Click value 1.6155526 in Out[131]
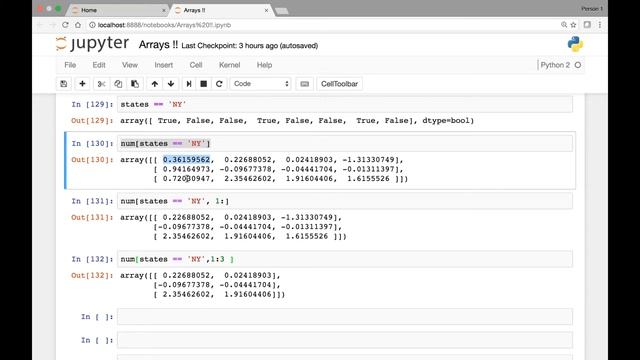The image size is (640, 360). (x=307, y=236)
